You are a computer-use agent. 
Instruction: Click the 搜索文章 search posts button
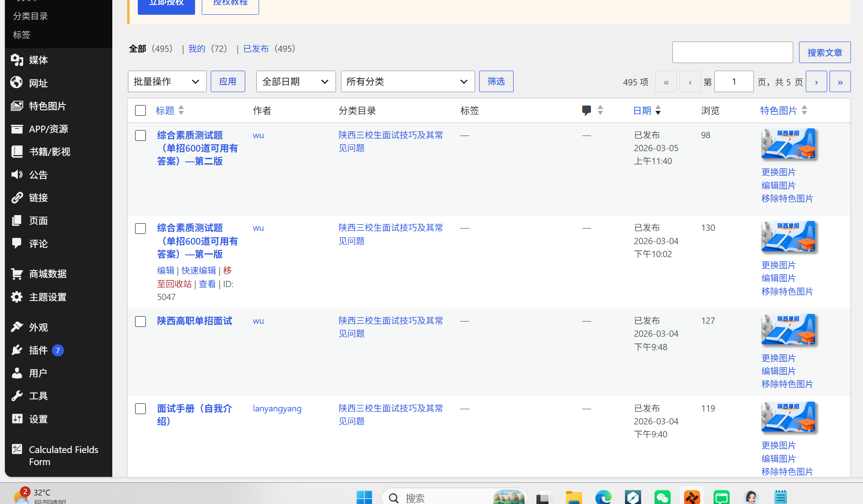pyautogui.click(x=825, y=53)
